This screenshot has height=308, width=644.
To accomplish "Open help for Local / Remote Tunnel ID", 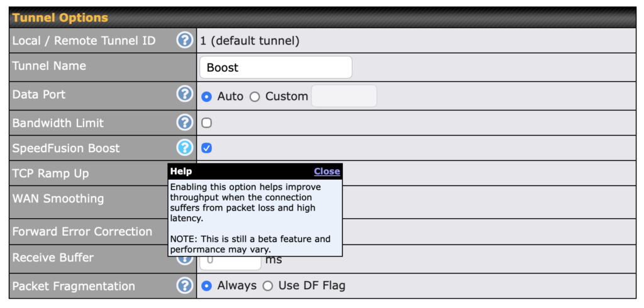I will pyautogui.click(x=185, y=40).
